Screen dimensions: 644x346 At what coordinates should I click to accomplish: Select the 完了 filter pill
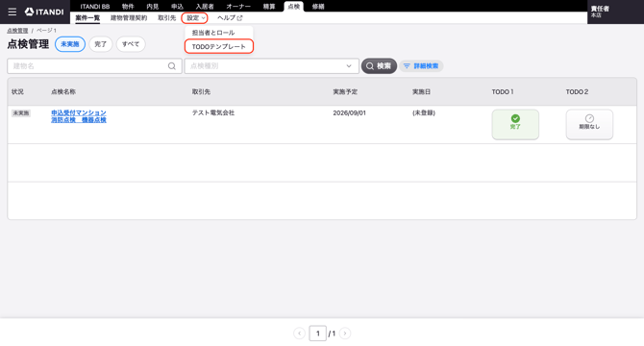click(101, 44)
